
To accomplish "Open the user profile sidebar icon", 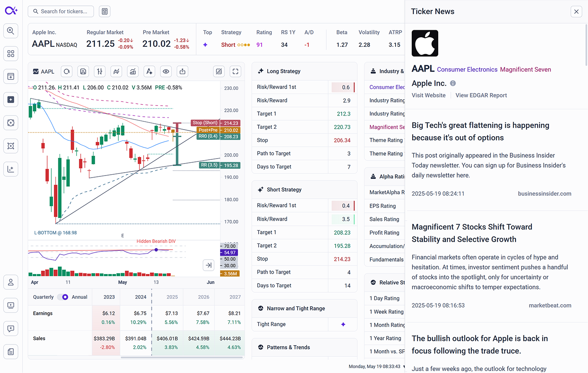I will pos(11,282).
